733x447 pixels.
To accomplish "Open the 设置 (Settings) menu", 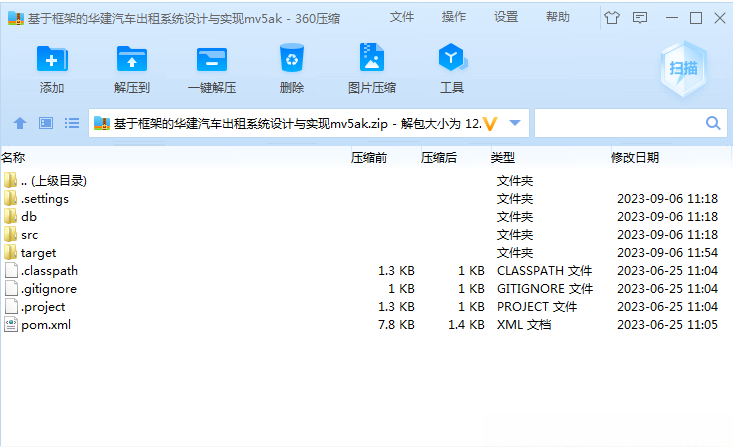I will pos(506,17).
